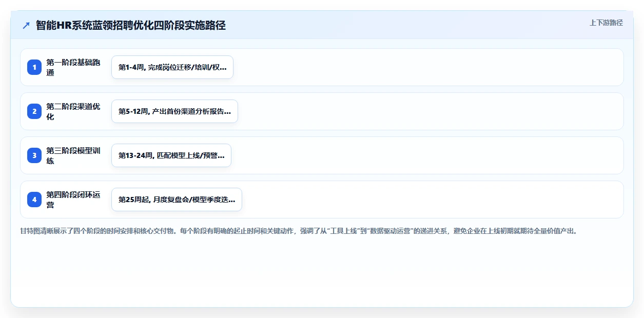Click the description paragraph starting with 甘特图清晰展示

point(299,231)
